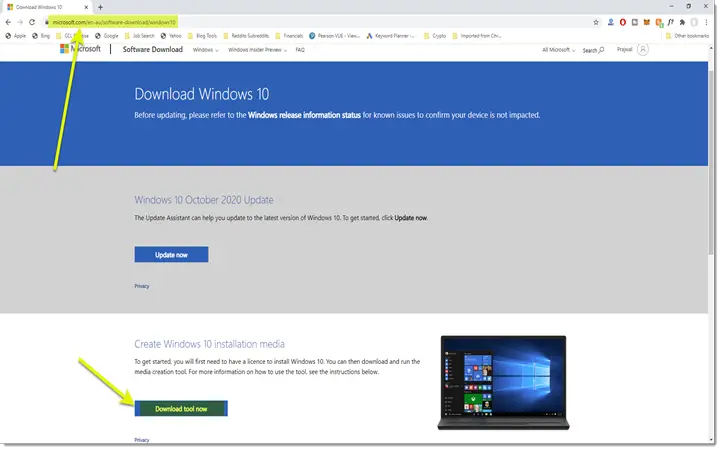Open the f? font extension
720x450 pixels.
point(671,22)
